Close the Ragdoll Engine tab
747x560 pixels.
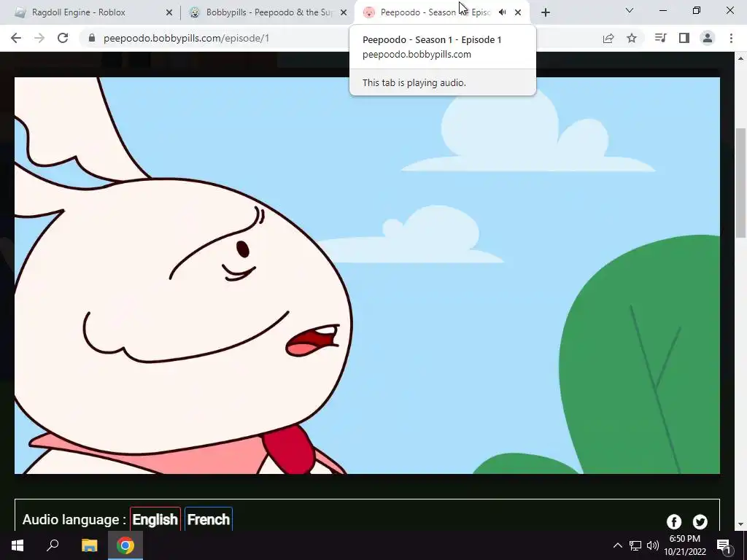click(x=169, y=12)
